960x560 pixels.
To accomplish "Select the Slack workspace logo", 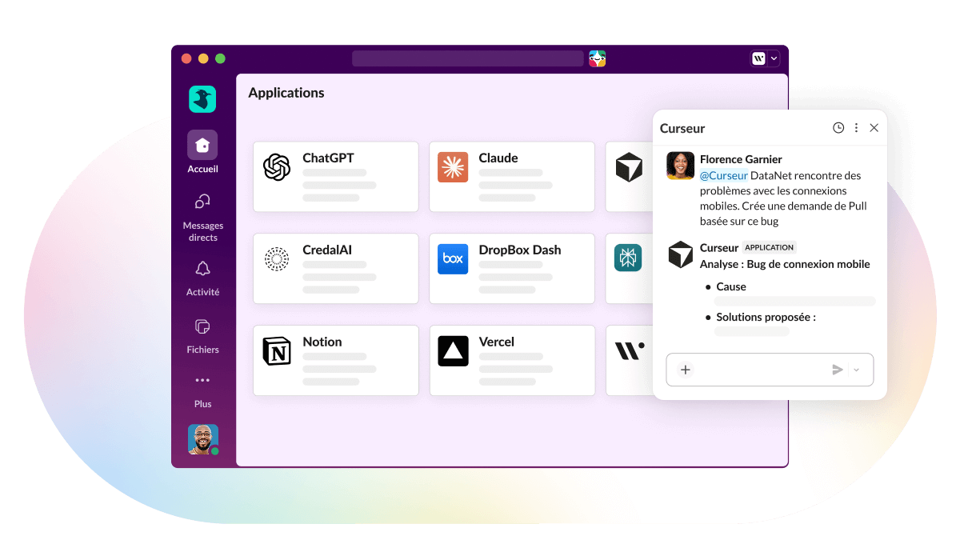I will pos(202,98).
